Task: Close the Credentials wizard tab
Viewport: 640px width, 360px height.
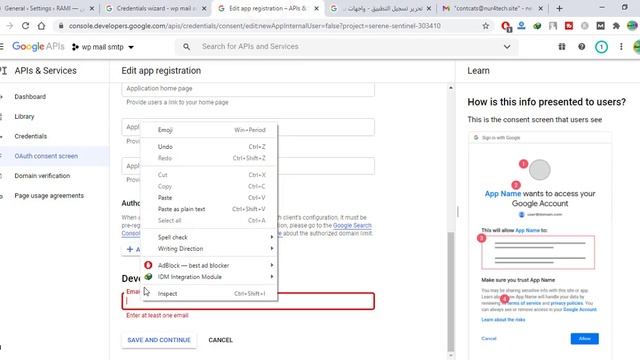Action: (204, 8)
